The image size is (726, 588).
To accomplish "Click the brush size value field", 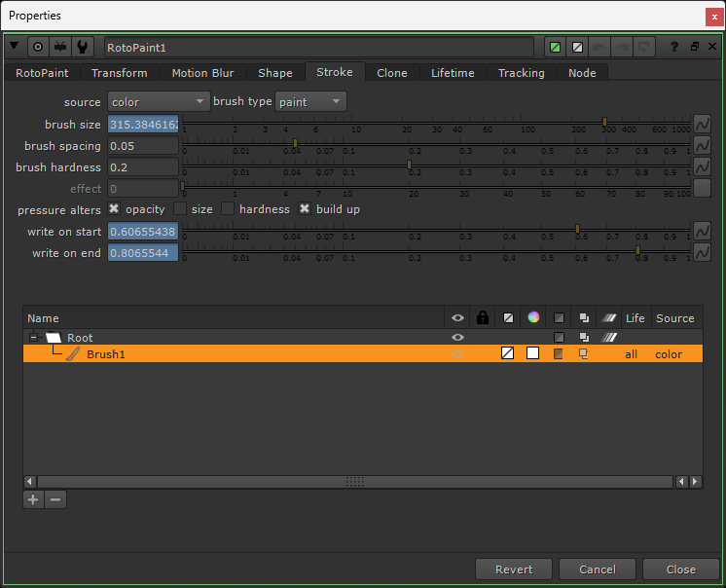I will [x=143, y=124].
